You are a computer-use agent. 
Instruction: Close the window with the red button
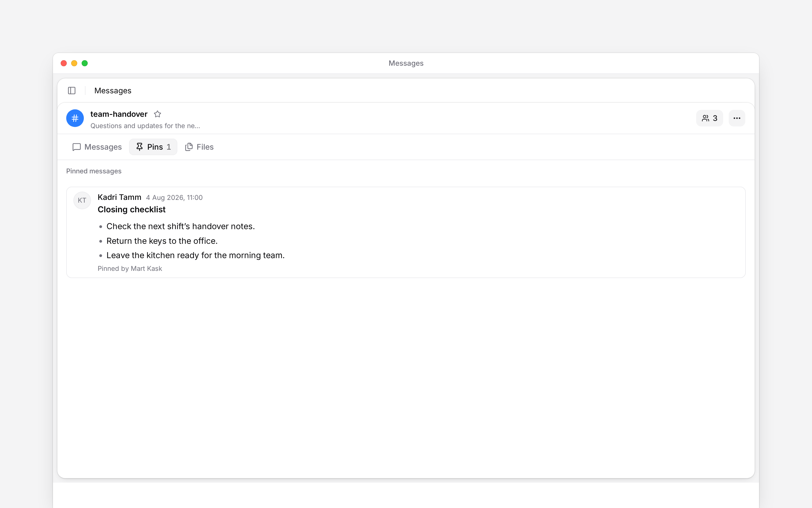click(x=64, y=63)
